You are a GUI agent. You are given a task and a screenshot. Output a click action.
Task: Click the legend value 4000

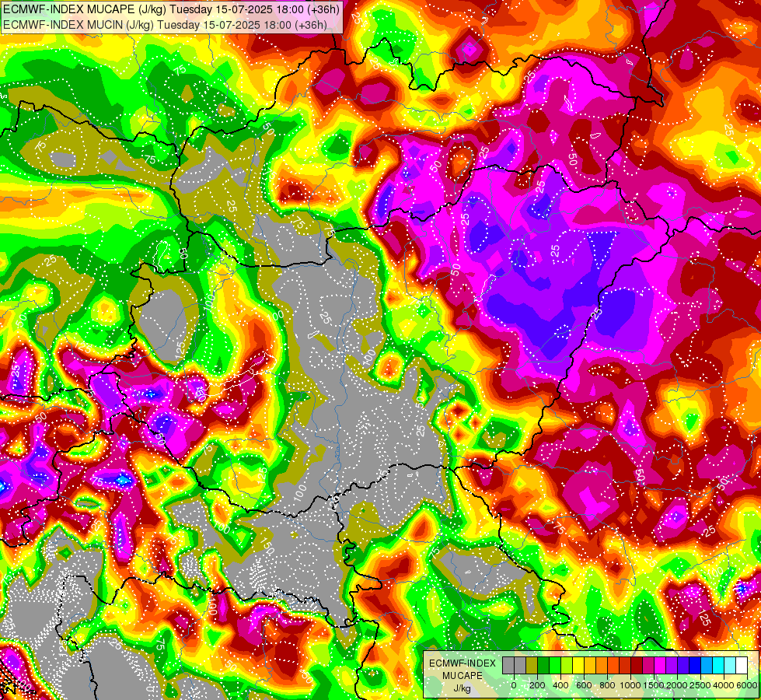(x=724, y=685)
